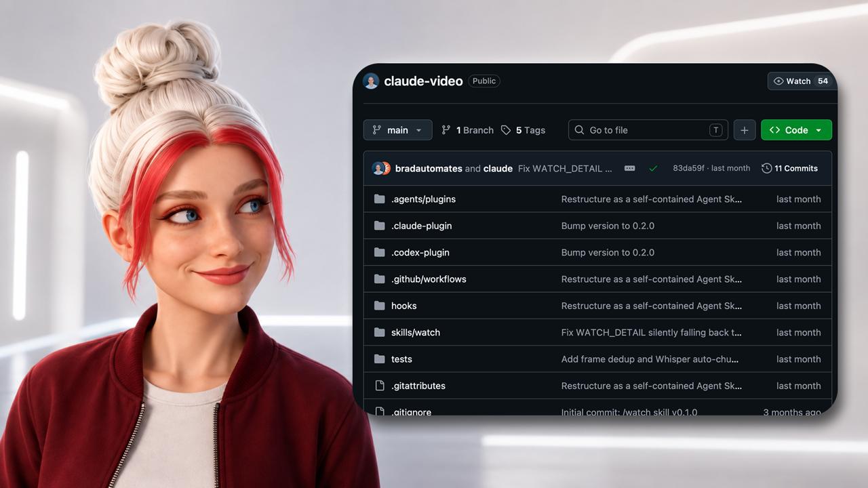The height and width of the screenshot is (488, 868).
Task: Open the .claude-plugin folder
Action: pyautogui.click(x=421, y=226)
